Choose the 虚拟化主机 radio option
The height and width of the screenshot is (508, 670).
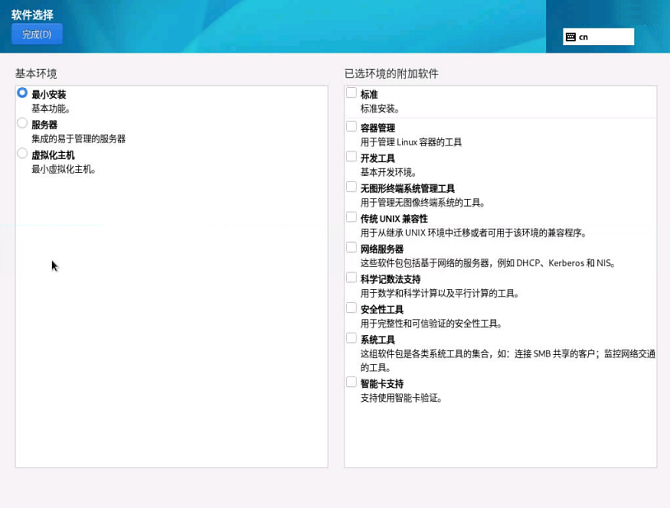22,154
